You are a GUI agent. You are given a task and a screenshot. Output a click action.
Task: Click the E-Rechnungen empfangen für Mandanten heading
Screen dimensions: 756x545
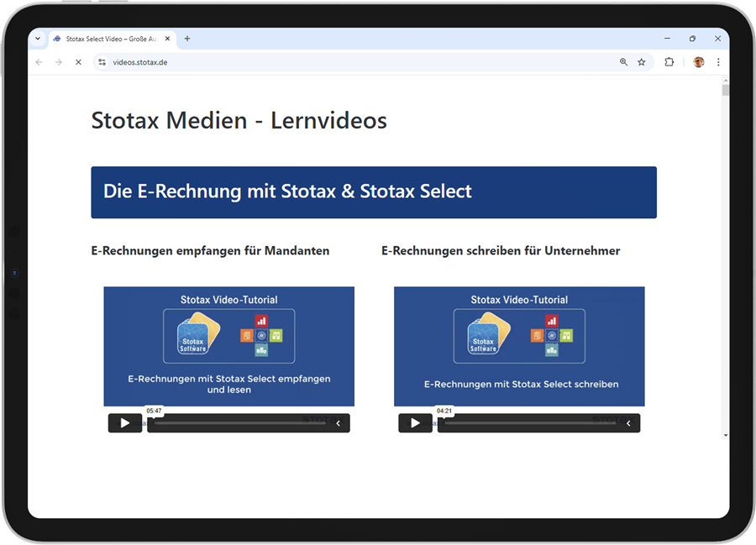click(x=210, y=250)
